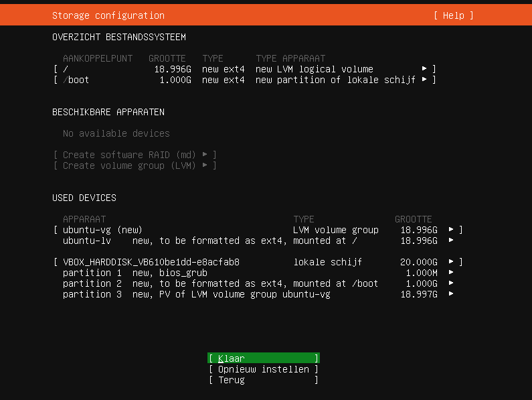Click the 18.997G partition size value

tap(419, 294)
